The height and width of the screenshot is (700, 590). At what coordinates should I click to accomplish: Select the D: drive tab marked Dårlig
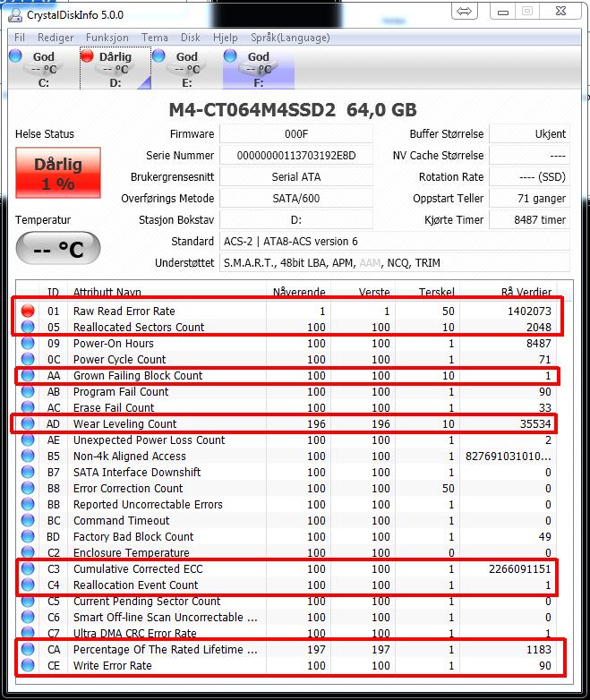coord(115,68)
